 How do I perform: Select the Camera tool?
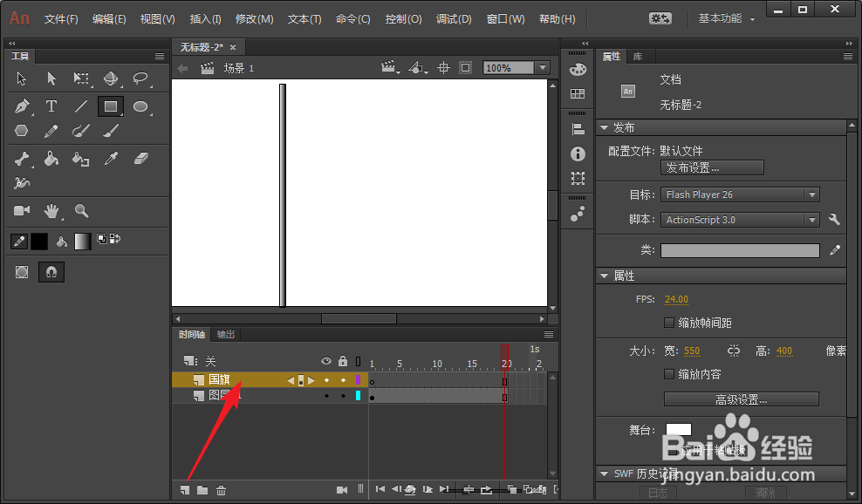click(x=22, y=210)
